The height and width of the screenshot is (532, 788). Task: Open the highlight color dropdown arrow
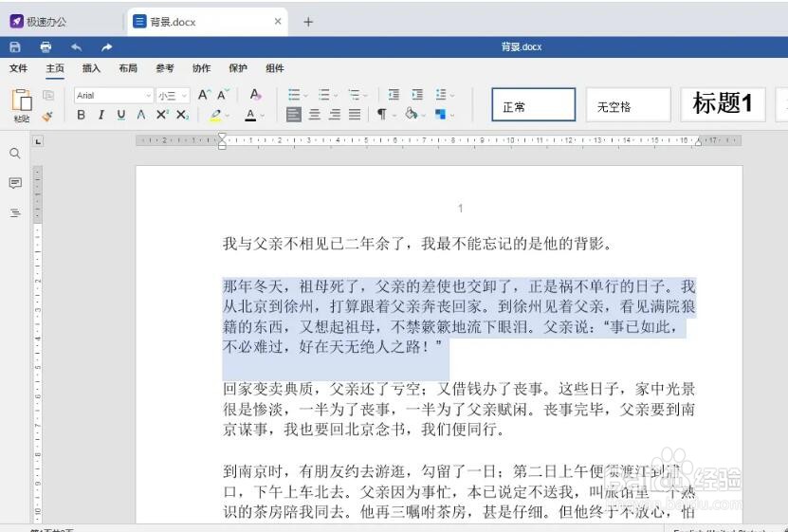228,116
